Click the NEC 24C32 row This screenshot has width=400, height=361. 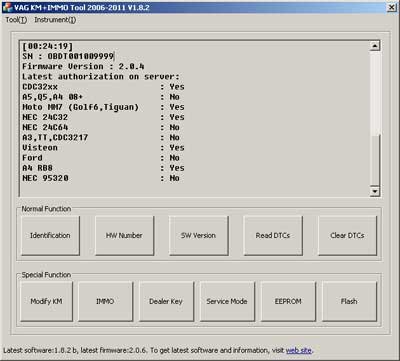click(103, 117)
